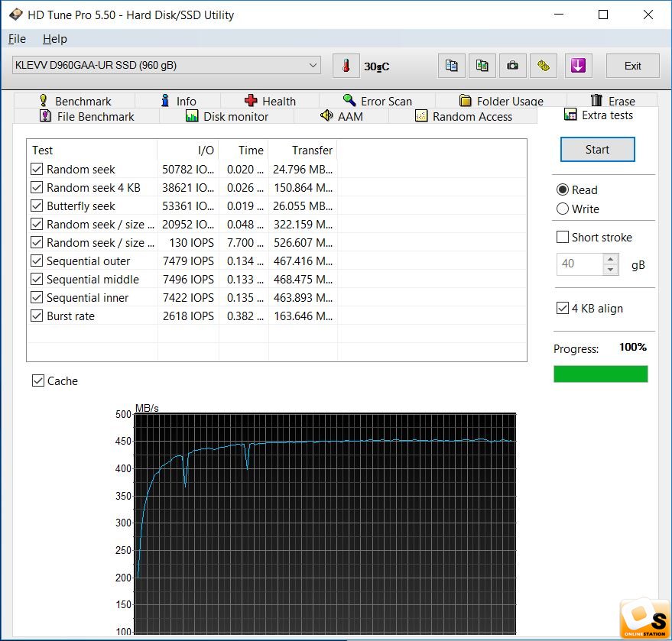Uncheck the Burst rate test

point(37,316)
